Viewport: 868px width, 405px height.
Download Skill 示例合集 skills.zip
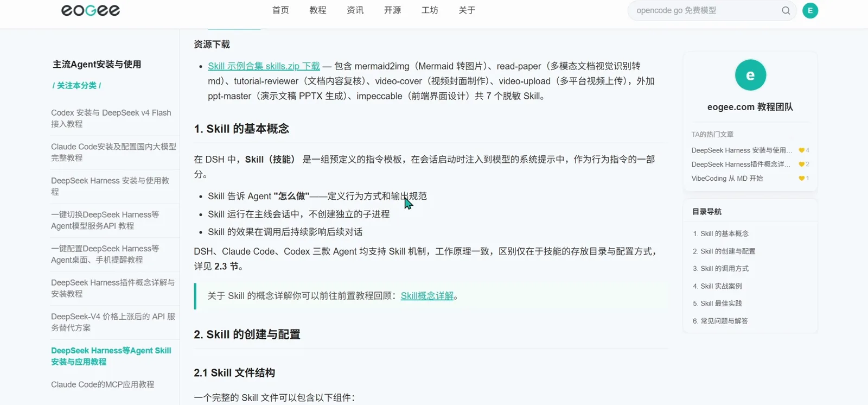(264, 66)
